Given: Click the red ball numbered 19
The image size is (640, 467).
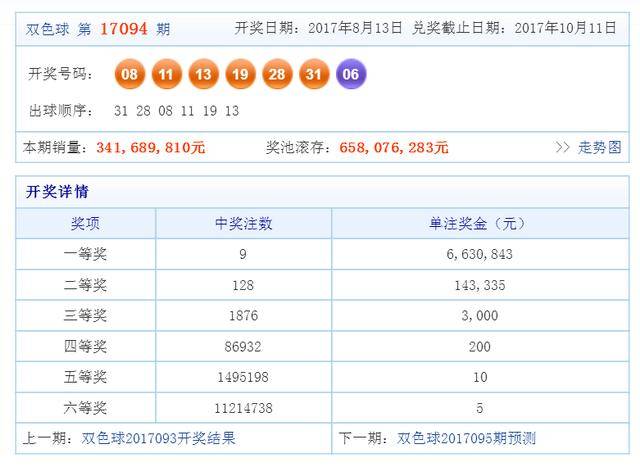Looking at the screenshot, I should tap(240, 74).
